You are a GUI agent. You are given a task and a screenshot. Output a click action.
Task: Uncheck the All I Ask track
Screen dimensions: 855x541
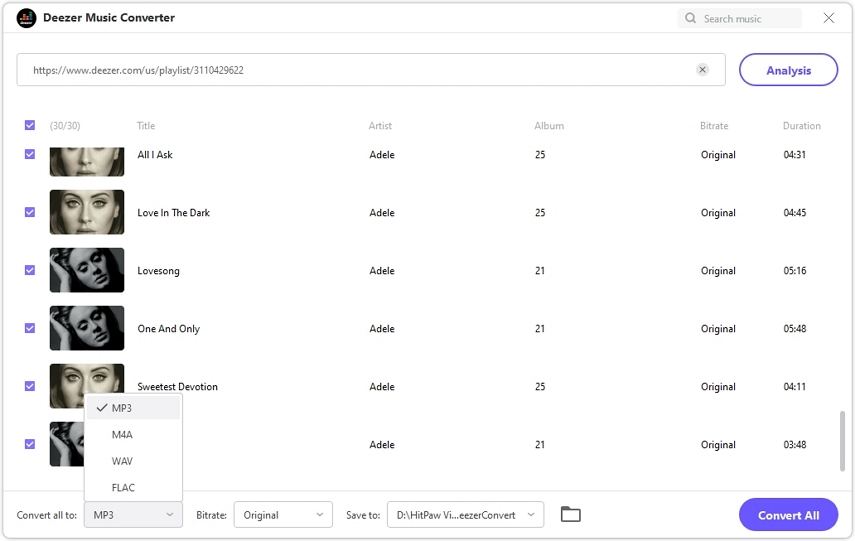(x=30, y=154)
